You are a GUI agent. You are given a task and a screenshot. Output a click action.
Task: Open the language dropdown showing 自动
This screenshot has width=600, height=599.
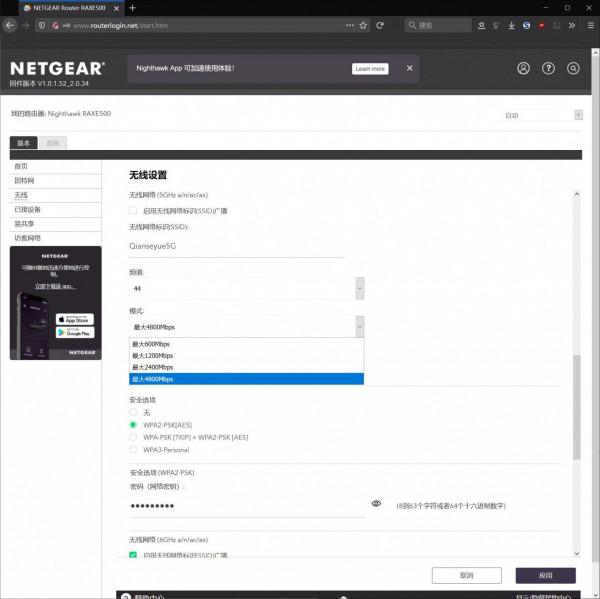[x=542, y=115]
